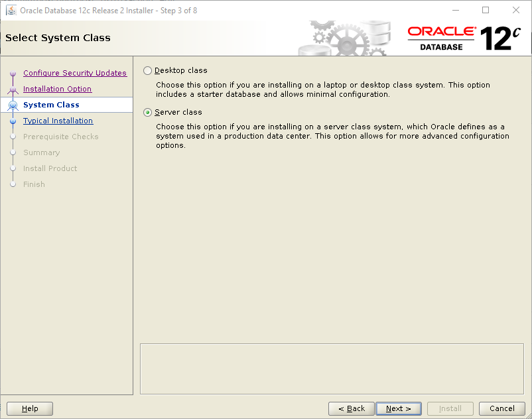Close the Oracle installer window
The image size is (532, 419).
pos(516,10)
